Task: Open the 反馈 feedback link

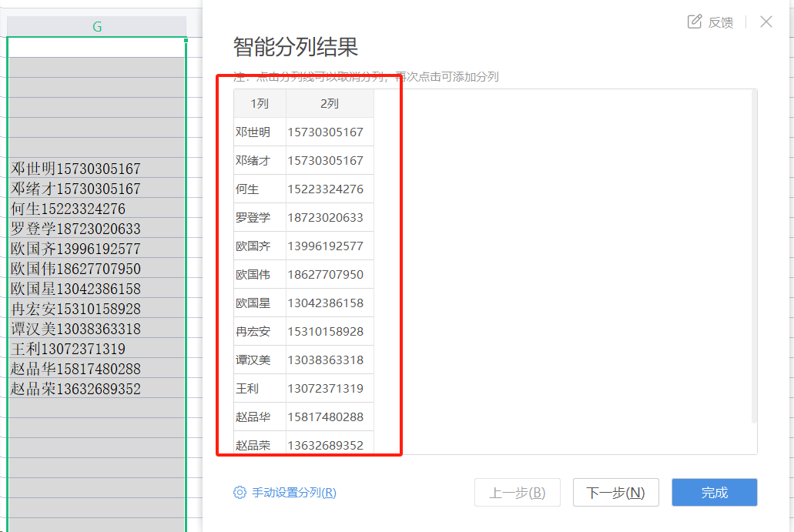Action: click(721, 22)
